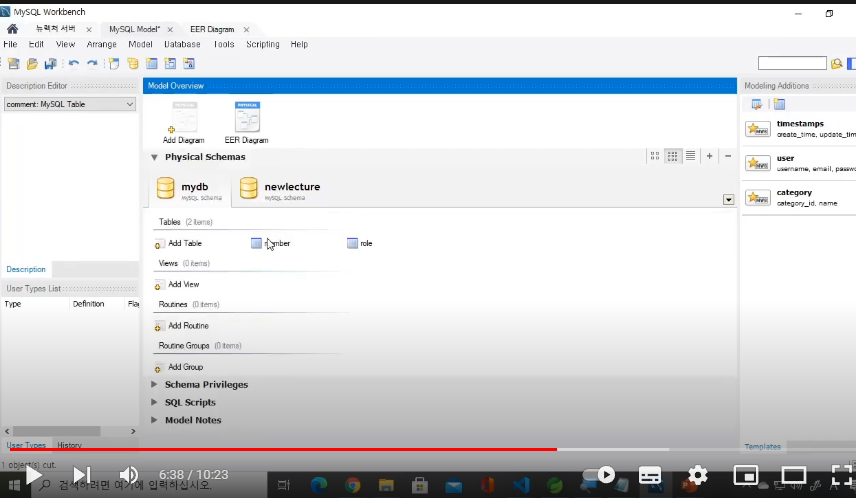Open the schema tabs overflow dropdown arrow
Viewport: 856px width, 498px height.
pos(728,200)
